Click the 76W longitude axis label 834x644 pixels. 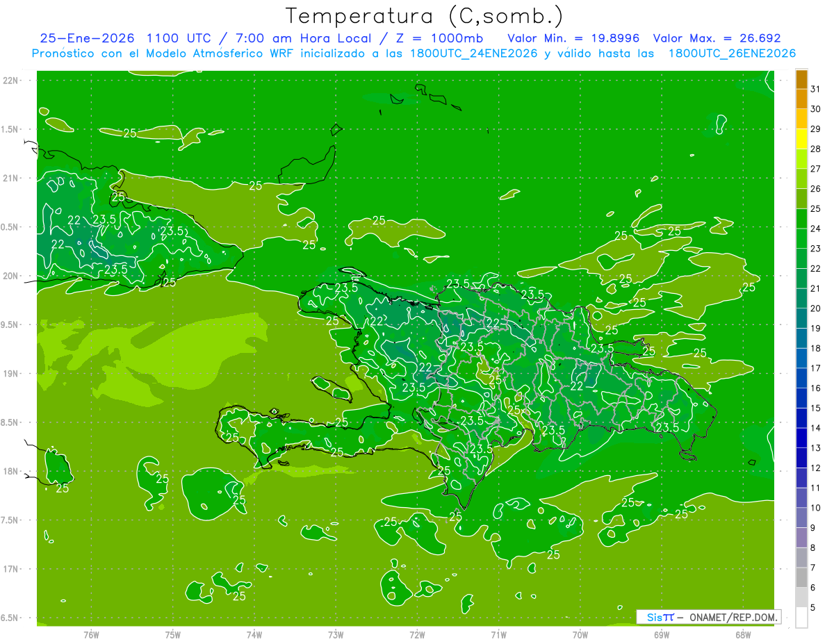91,634
